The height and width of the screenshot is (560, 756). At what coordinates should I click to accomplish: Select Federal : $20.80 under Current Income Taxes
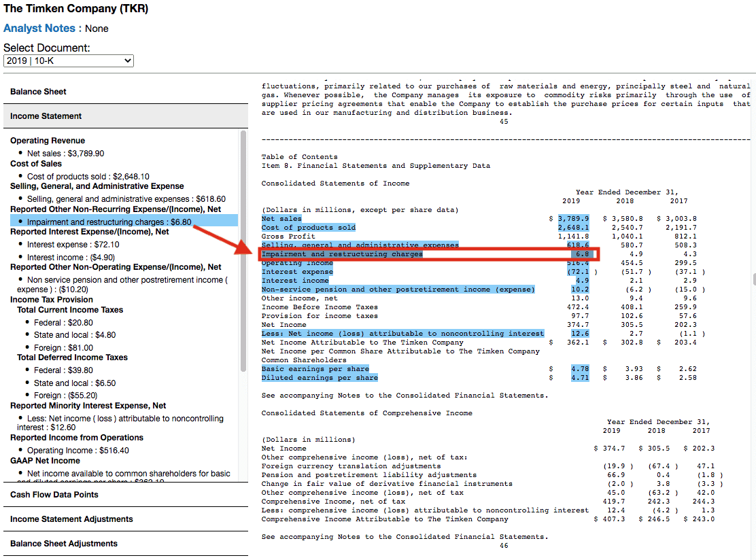(x=63, y=322)
